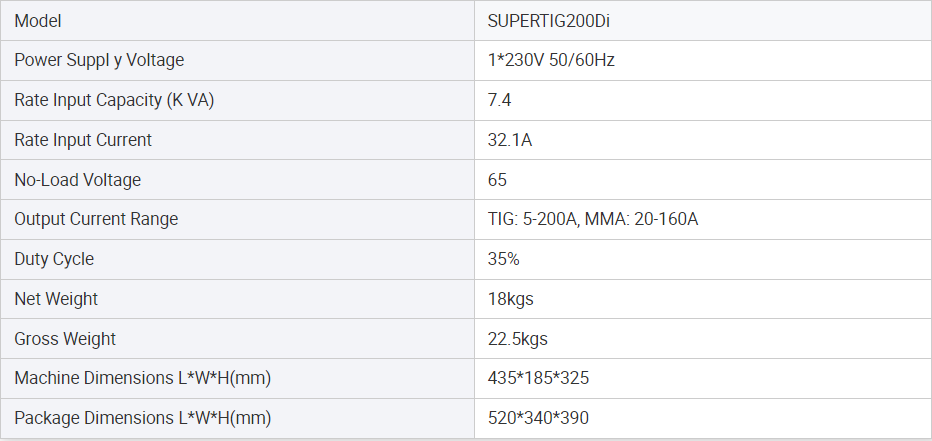
Task: Click the No-Load Voltage label
Action: pyautogui.click(x=78, y=179)
